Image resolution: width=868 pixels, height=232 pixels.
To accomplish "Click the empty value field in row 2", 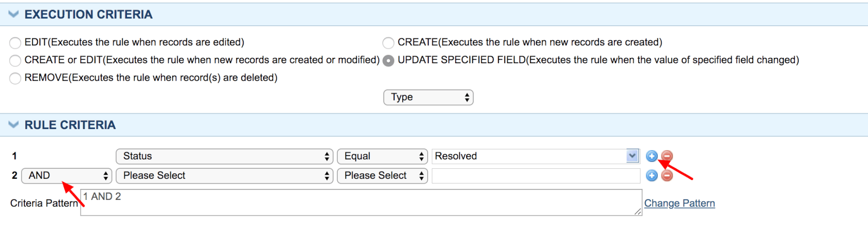I will 536,176.
